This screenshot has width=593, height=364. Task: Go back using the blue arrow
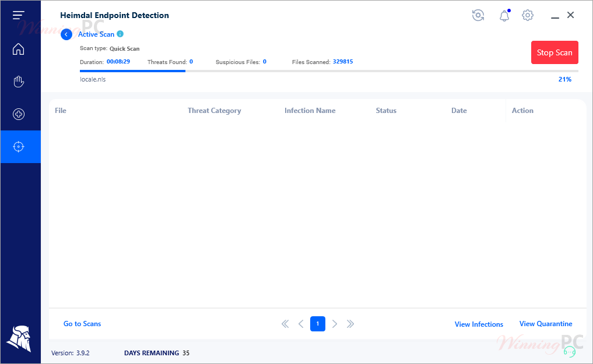[66, 35]
